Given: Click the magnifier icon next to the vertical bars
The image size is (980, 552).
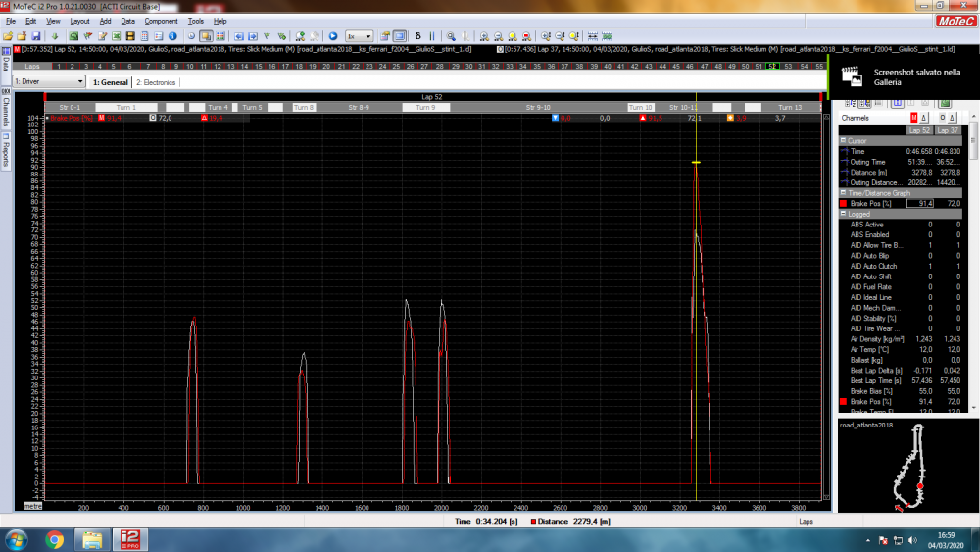Looking at the screenshot, I should (x=451, y=36).
